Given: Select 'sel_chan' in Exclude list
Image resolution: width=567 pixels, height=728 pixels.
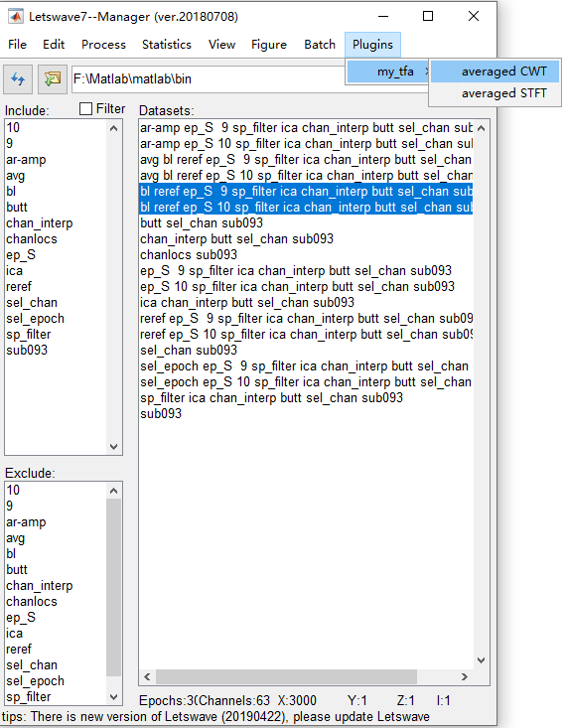Looking at the screenshot, I should point(56,664).
